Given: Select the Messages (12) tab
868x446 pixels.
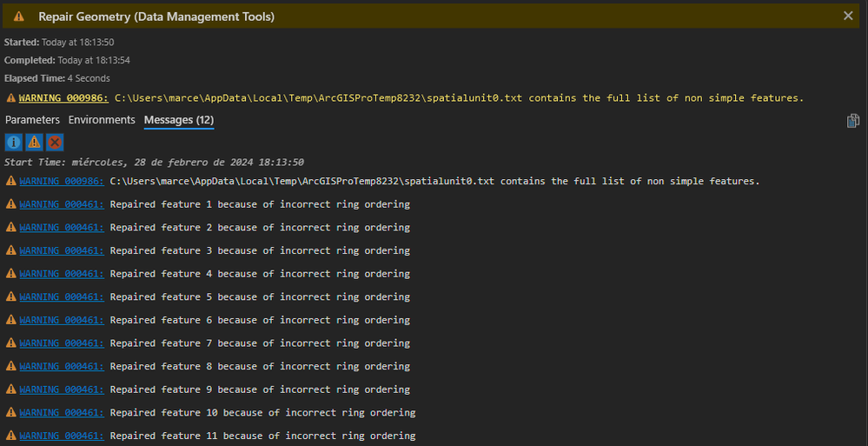Looking at the screenshot, I should point(179,120).
